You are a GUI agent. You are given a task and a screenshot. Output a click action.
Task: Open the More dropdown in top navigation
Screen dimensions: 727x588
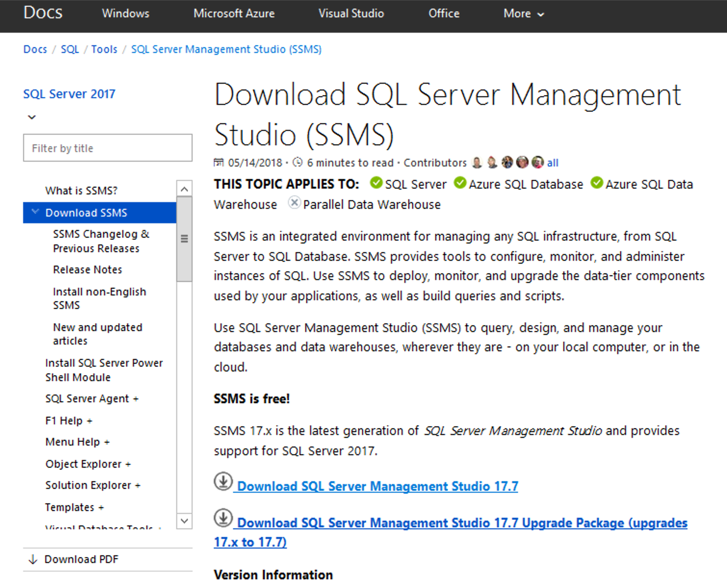pos(523,13)
